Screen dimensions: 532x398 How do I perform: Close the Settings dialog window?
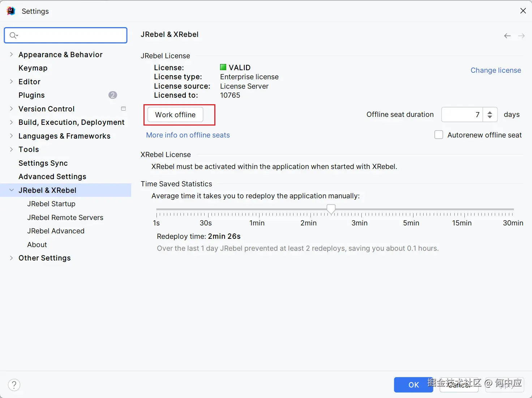[x=523, y=11]
